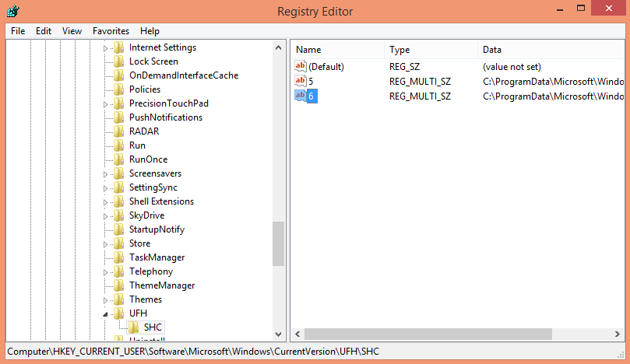
Task: Click the SHC folder icon
Action: (x=133, y=327)
